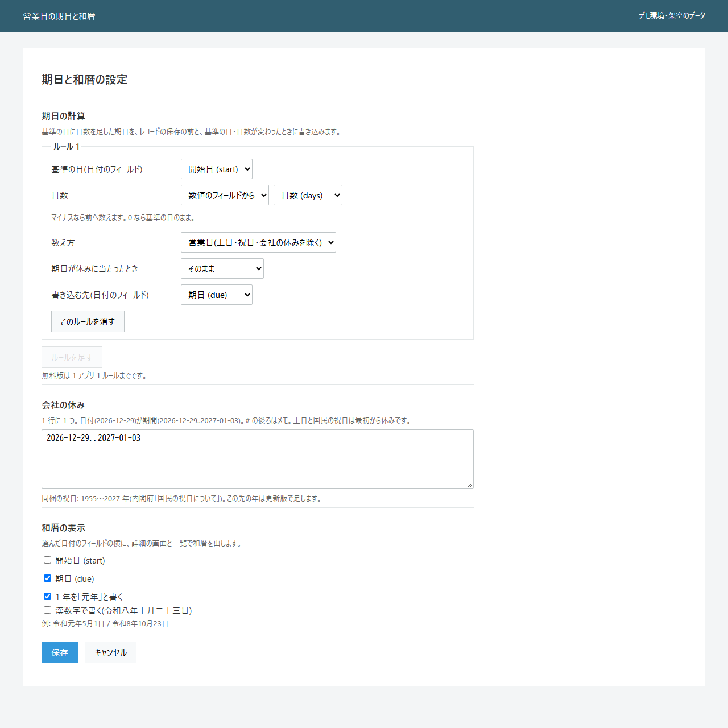This screenshot has width=728, height=728.
Task: Click the 期日が休みに当たったとき label
Action: [94, 268]
